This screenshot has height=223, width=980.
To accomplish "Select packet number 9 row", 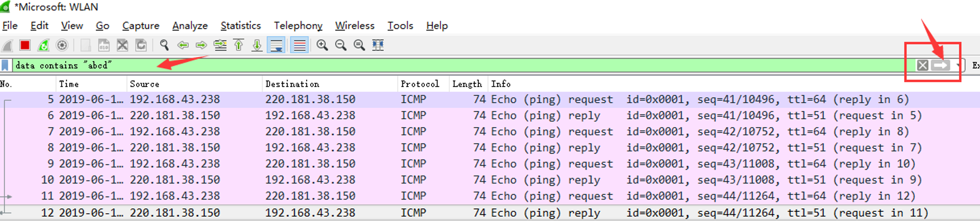I will coord(490,164).
